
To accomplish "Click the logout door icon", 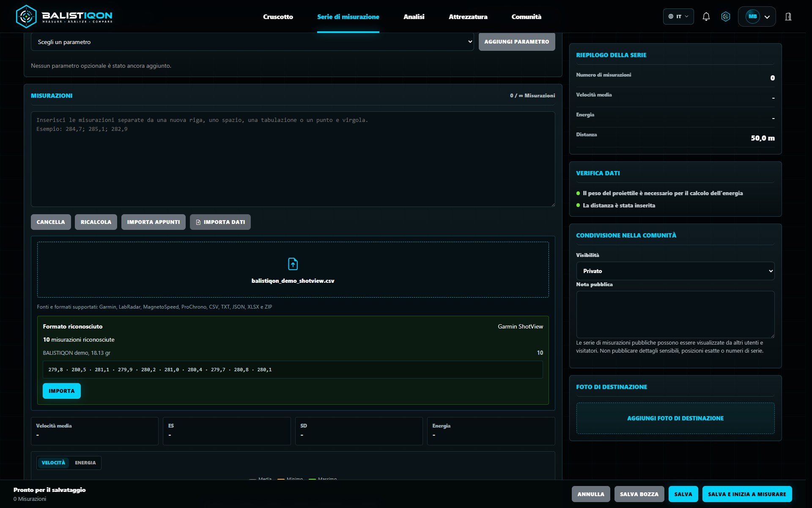I will [788, 17].
